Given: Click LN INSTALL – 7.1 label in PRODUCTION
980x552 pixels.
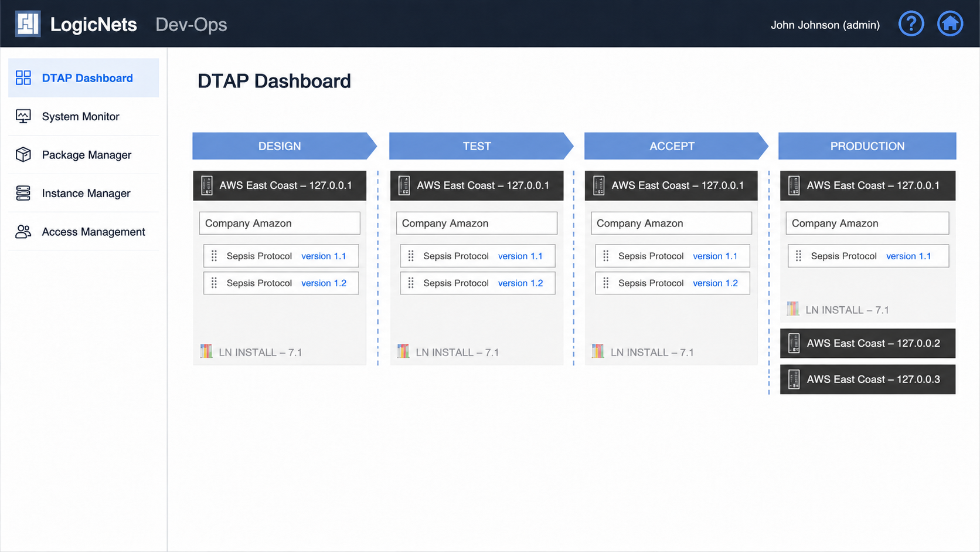Looking at the screenshot, I should click(847, 310).
